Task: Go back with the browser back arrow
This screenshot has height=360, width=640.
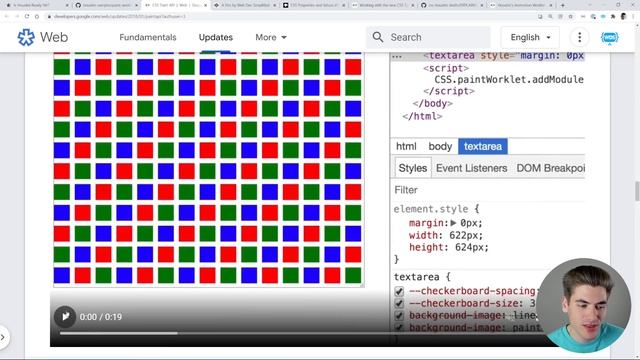Action: point(7,16)
